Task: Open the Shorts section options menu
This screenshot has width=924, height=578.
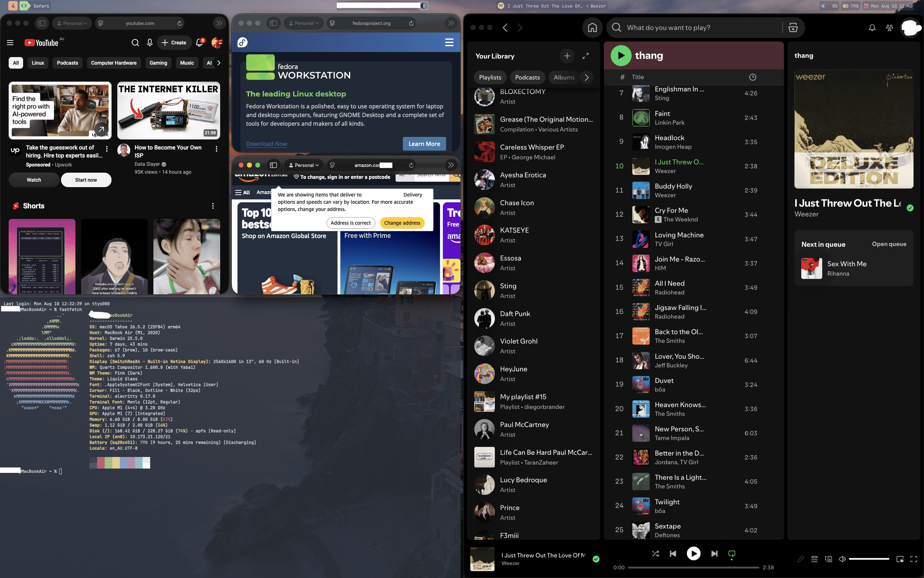Action: pyautogui.click(x=213, y=206)
